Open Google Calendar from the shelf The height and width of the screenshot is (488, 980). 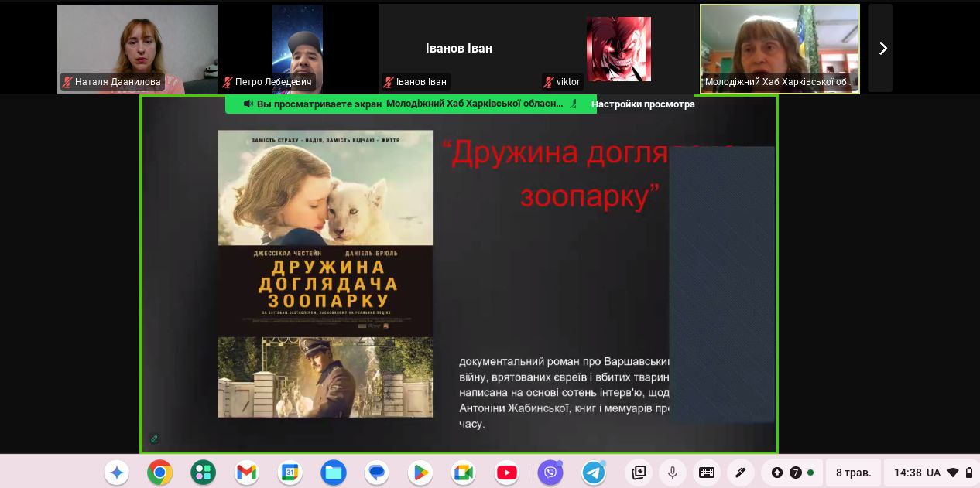(x=290, y=473)
